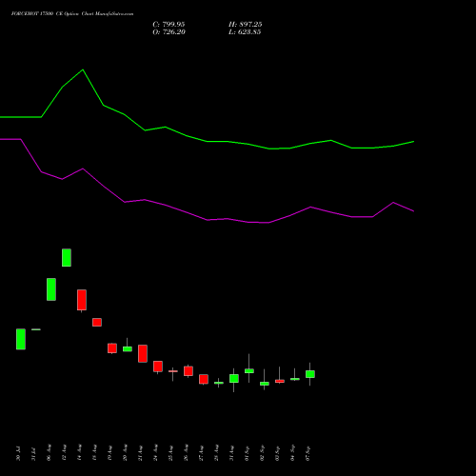Select the high value H: 897.25

(x=246, y=25)
